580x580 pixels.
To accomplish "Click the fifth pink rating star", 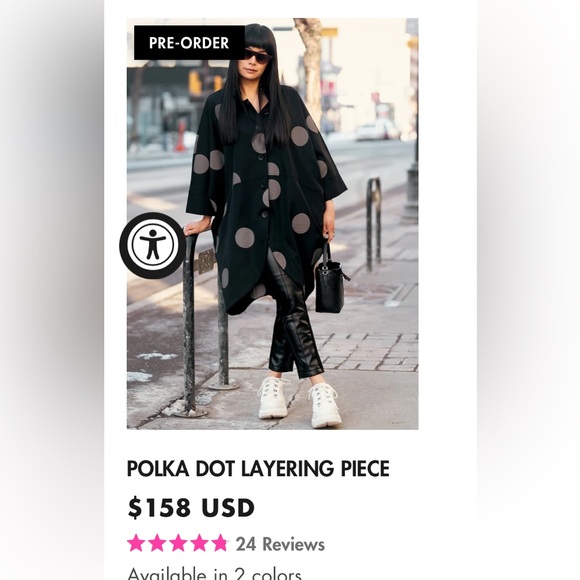I will point(220,543).
